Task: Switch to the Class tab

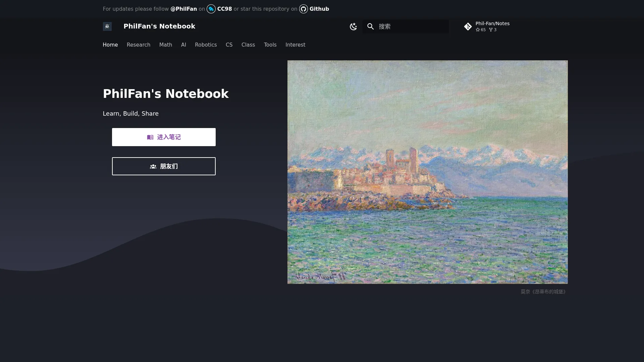Action: point(248,45)
